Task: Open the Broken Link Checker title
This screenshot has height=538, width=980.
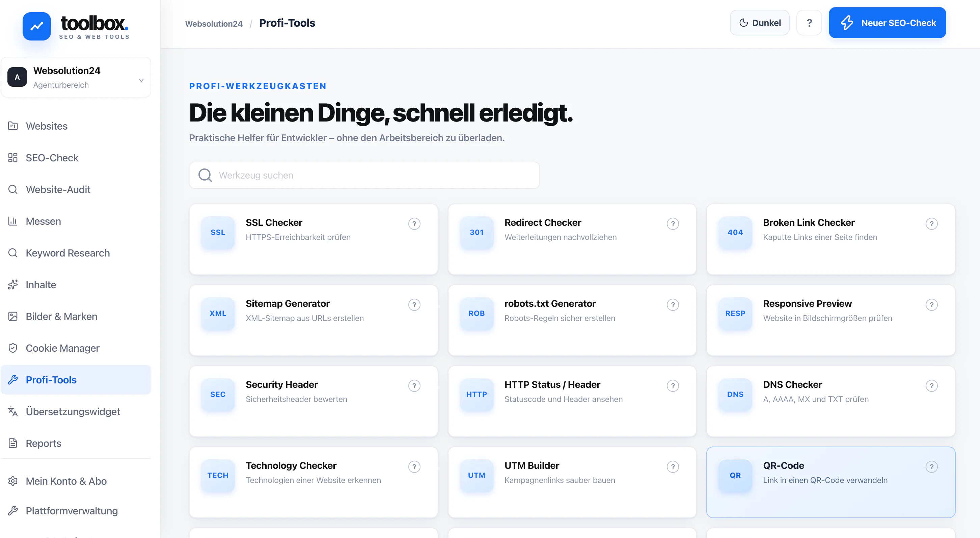Action: (809, 222)
